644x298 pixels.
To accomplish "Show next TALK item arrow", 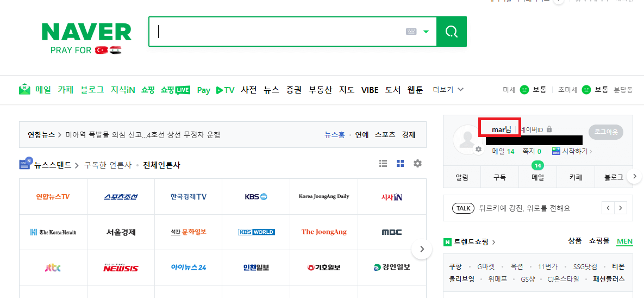I will pos(621,208).
